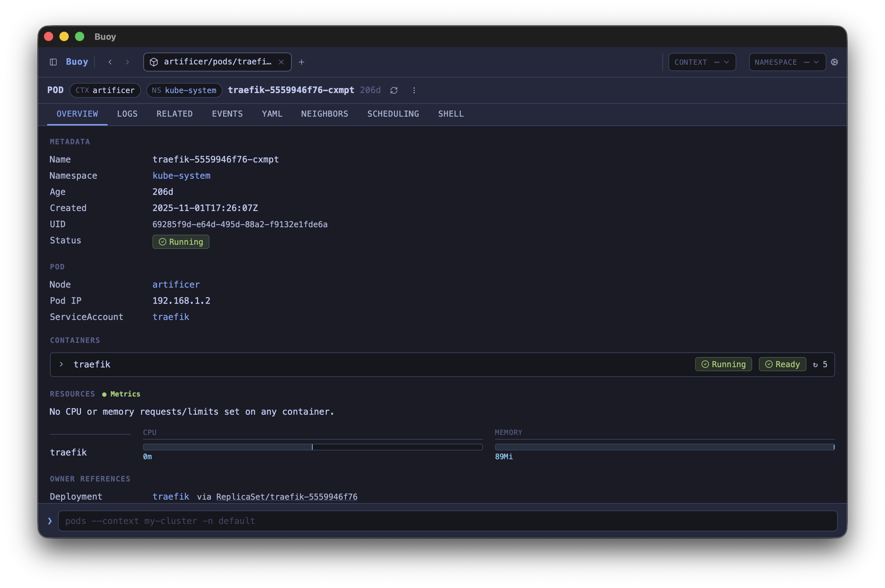885x588 pixels.
Task: Click the Created timestamp 2025-11-01T17:26:07Z
Action: tap(205, 208)
